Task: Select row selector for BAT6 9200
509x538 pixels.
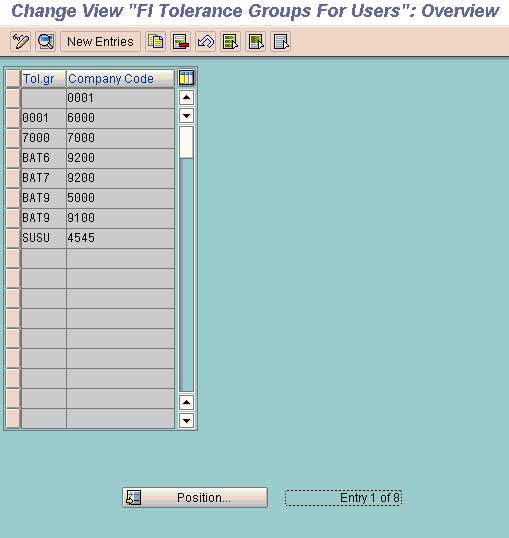Action: point(13,159)
